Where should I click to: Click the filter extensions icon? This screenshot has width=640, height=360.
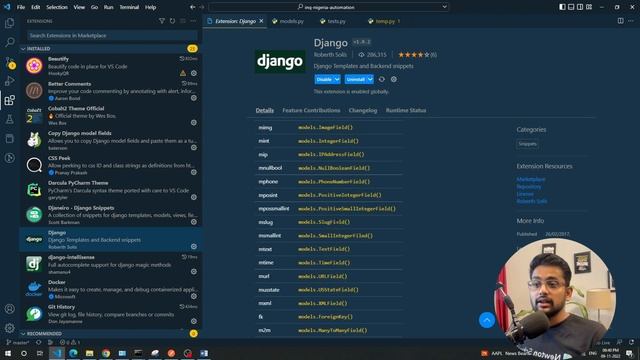point(162,21)
